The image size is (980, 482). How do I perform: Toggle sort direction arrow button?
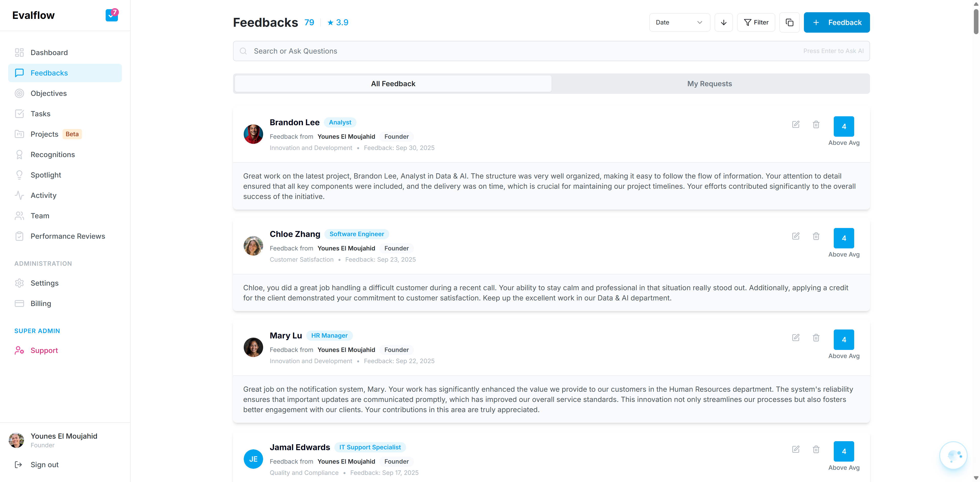723,22
